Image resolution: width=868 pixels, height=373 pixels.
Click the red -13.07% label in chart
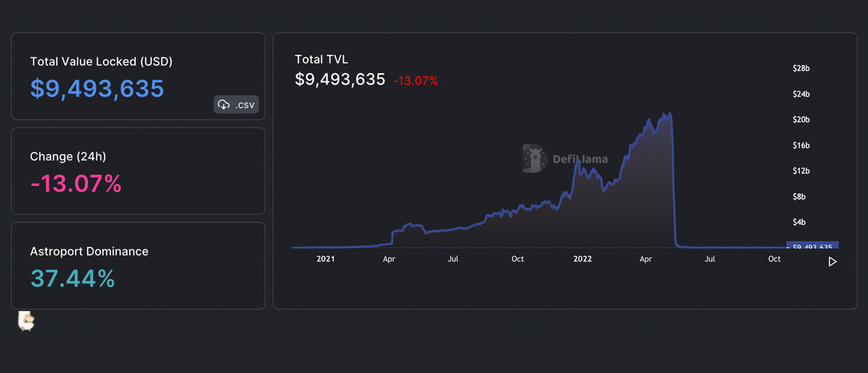[x=415, y=81]
